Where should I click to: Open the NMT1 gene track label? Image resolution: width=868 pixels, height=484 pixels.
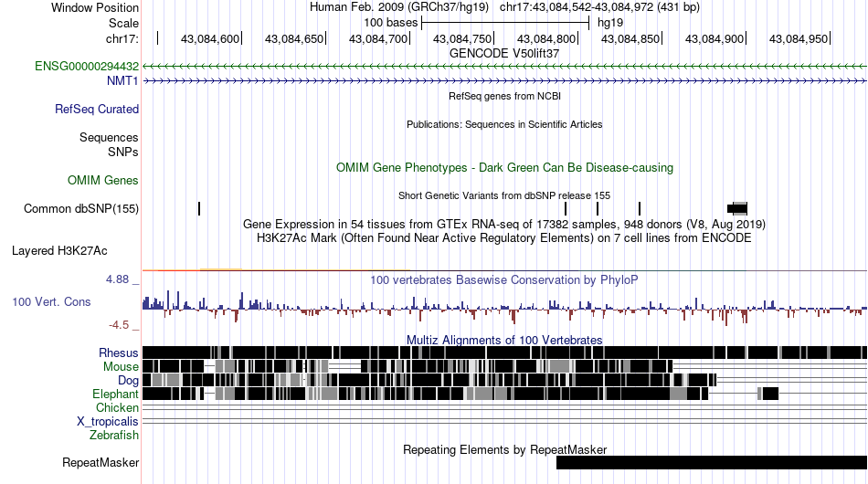pos(122,80)
